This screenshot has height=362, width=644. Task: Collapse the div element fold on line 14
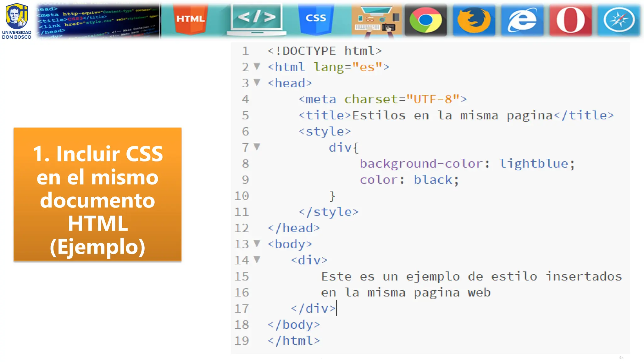pos(257,259)
